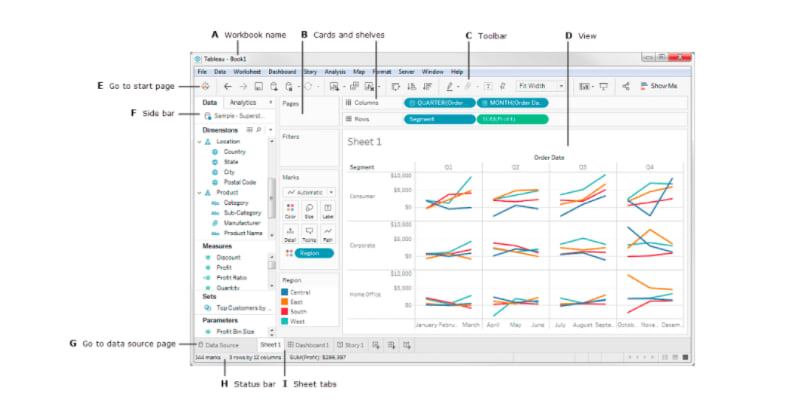Click the Size card in the Marks card

click(x=309, y=210)
